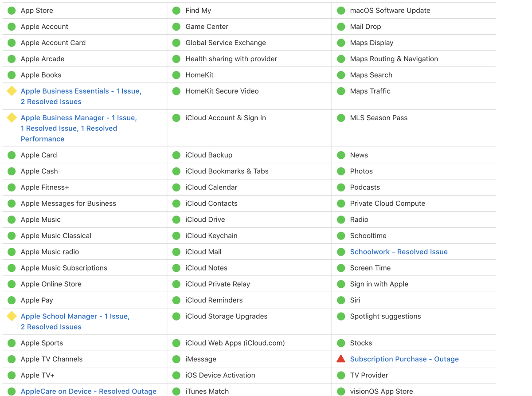The width and height of the screenshot is (532, 396).
Task: Open AppleCare on Device Resolved Outage link
Action: click(88, 391)
